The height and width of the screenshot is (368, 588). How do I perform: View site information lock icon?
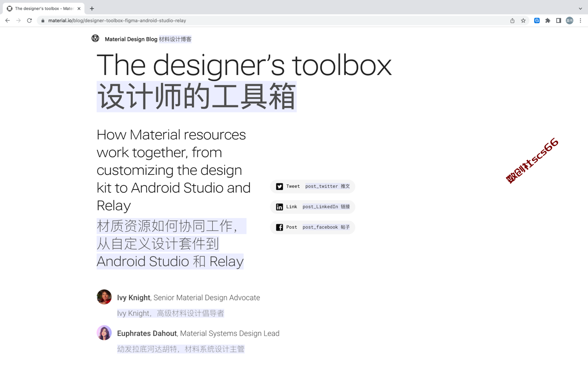click(x=43, y=20)
